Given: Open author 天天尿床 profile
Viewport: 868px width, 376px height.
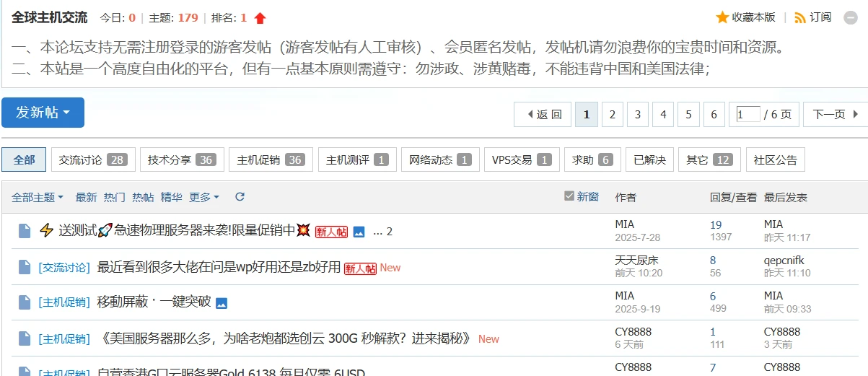Looking at the screenshot, I should click(x=636, y=261).
